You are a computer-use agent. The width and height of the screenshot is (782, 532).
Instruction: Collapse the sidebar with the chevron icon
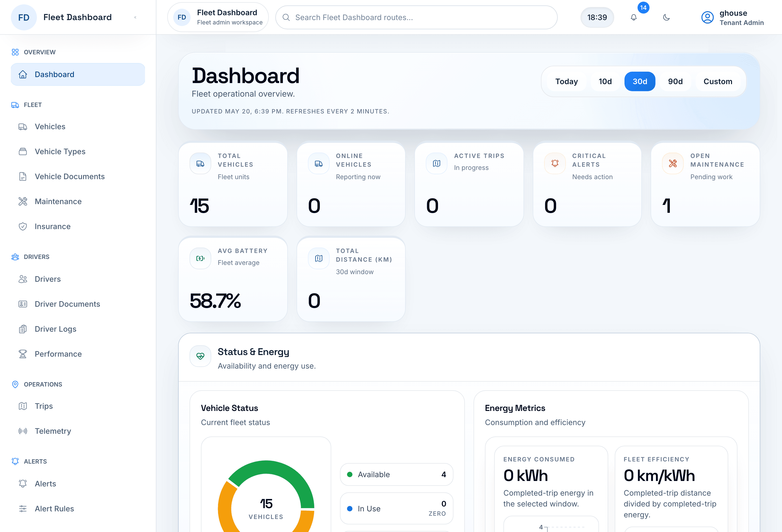(135, 17)
